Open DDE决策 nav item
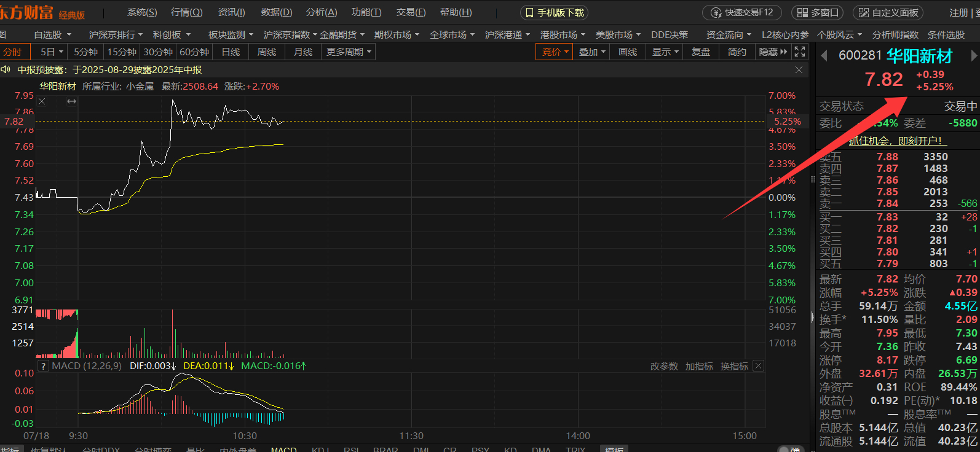The image size is (980, 452). (670, 35)
